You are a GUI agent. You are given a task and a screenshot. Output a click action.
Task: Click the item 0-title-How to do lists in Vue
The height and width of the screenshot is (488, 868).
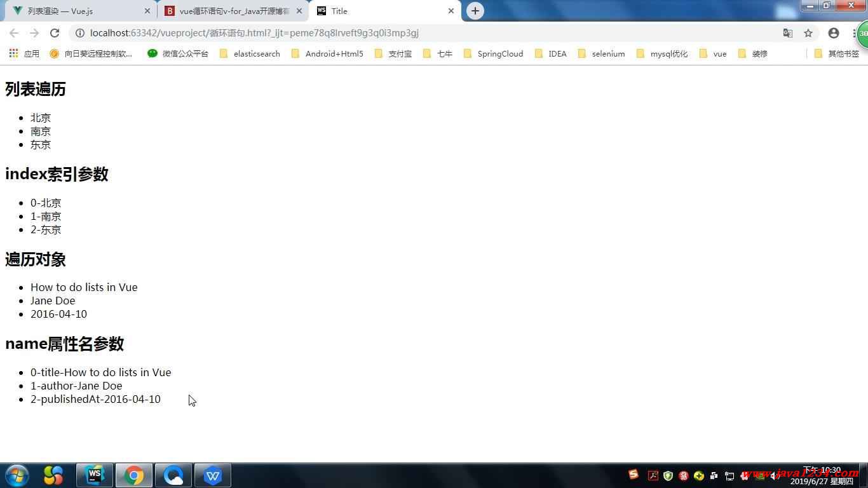pyautogui.click(x=101, y=372)
